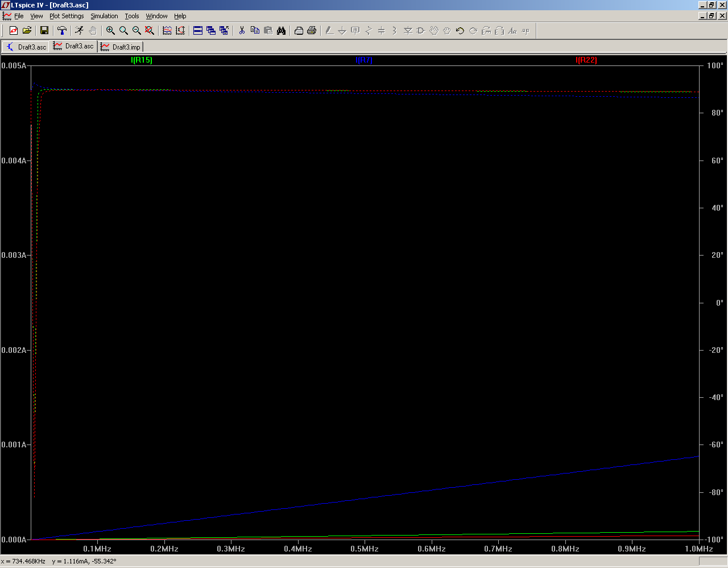Image resolution: width=728 pixels, height=568 pixels.
Task: Open the Window menu
Action: 156,16
